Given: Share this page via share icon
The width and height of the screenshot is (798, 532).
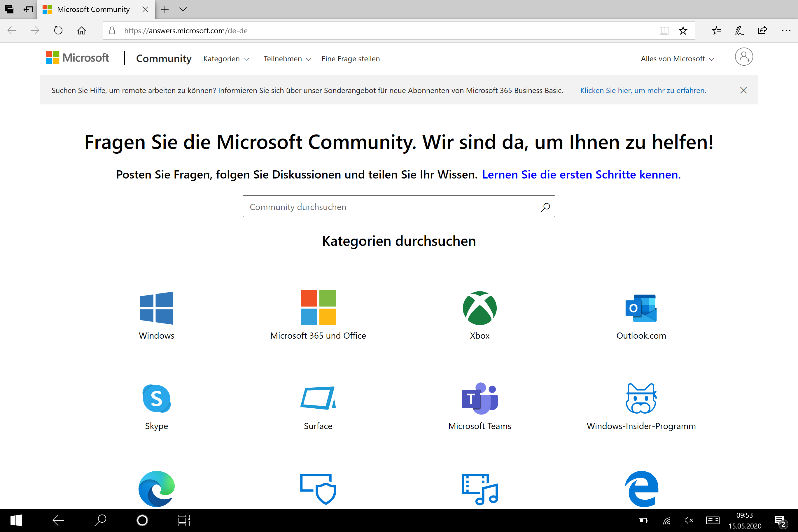Looking at the screenshot, I should point(762,31).
